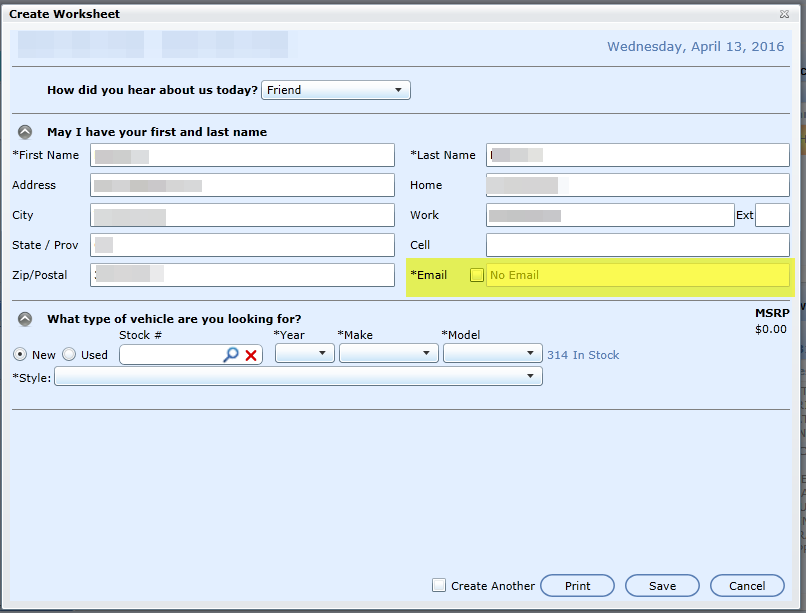Focus the Email input field
Screen dimensions: 806x613
coord(637,275)
